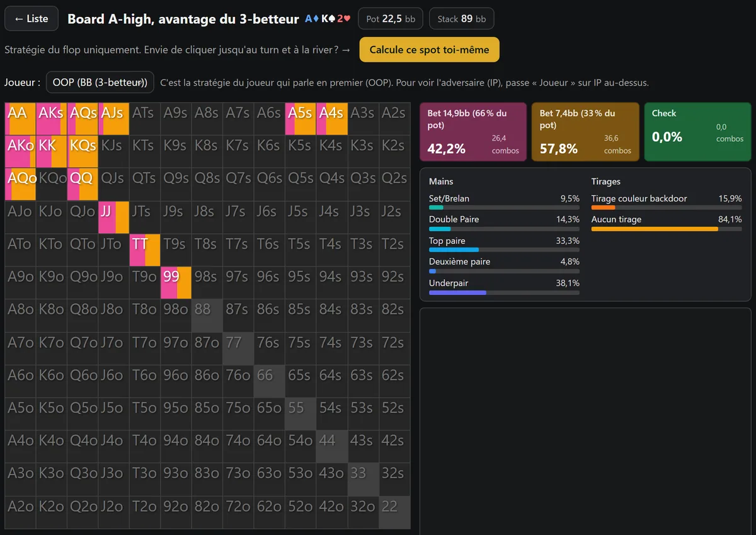Click the Tirages section heading
This screenshot has height=535, width=756.
606,181
